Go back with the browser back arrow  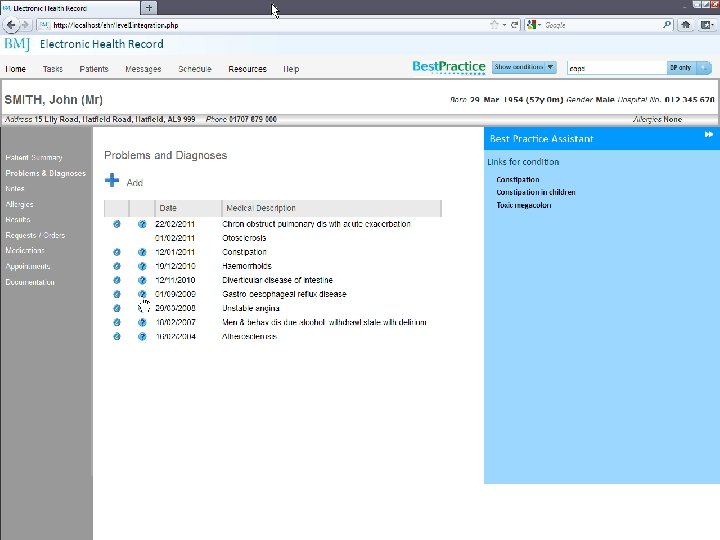11,25
